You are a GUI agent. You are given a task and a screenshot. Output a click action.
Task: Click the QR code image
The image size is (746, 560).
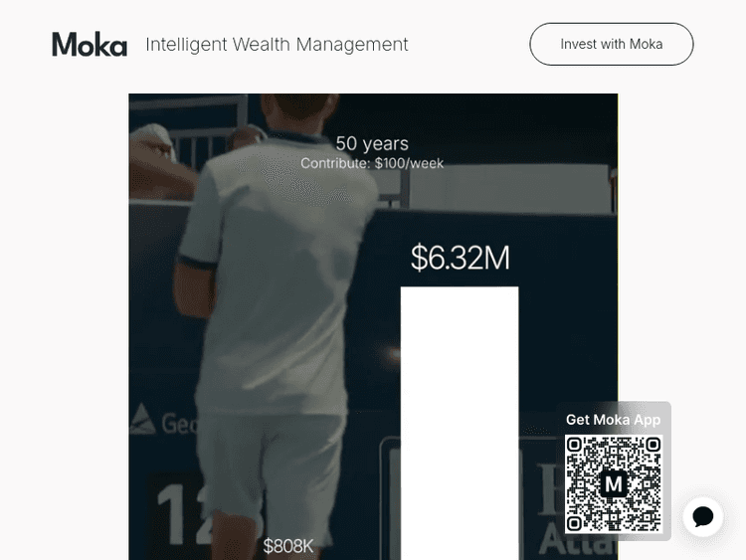pos(614,484)
